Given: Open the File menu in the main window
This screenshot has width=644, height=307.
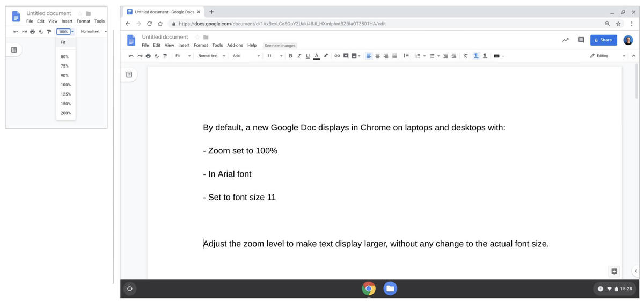Looking at the screenshot, I should click(145, 46).
